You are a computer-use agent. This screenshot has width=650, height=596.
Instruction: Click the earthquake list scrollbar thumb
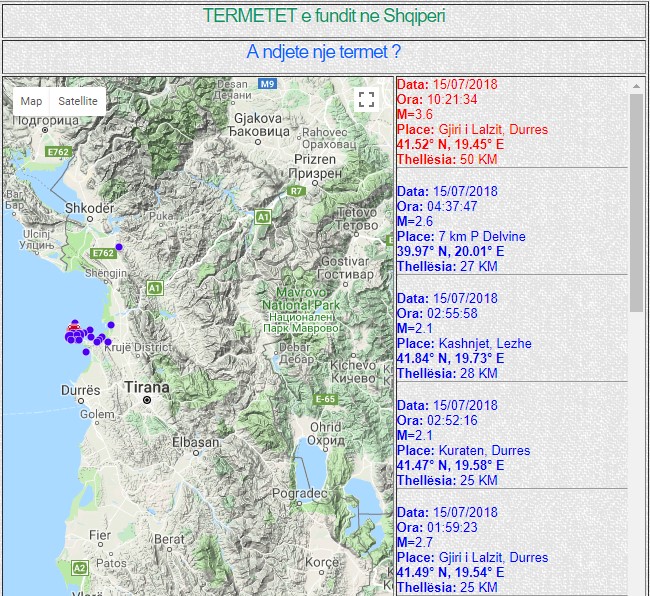[636, 200]
